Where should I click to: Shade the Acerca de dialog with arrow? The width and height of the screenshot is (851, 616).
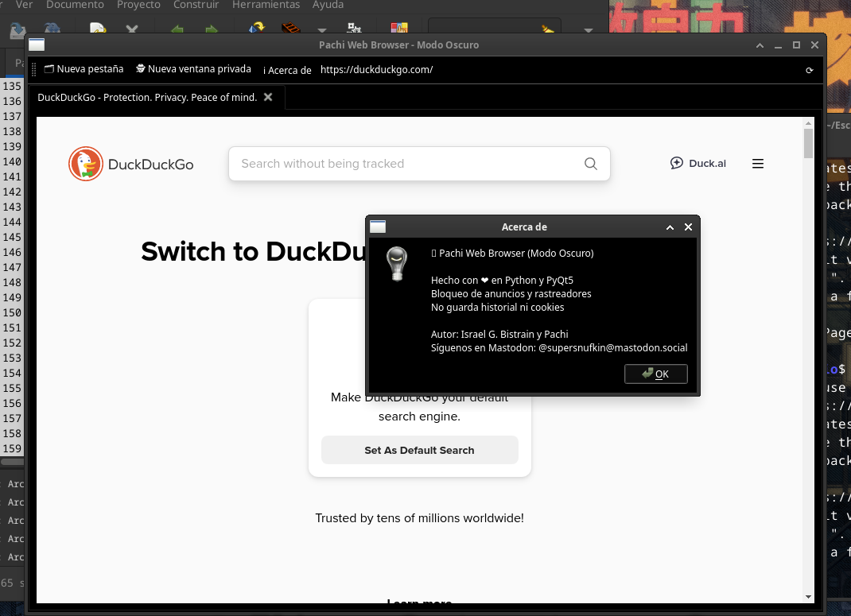point(670,227)
